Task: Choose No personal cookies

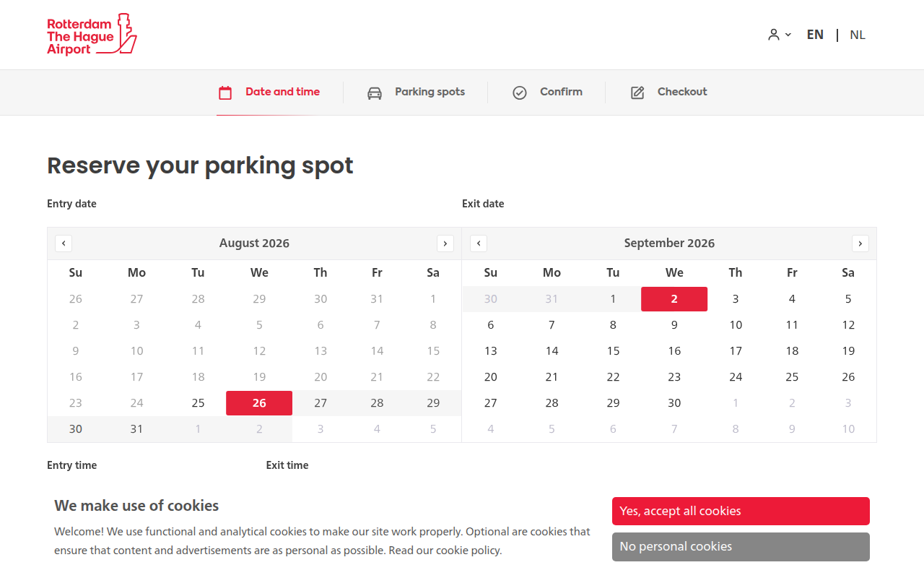Action: [741, 547]
